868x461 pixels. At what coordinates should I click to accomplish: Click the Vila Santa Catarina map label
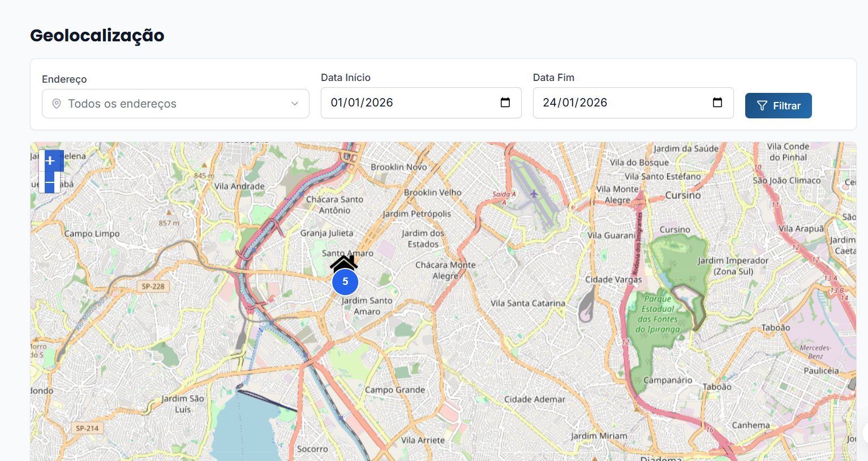527,303
